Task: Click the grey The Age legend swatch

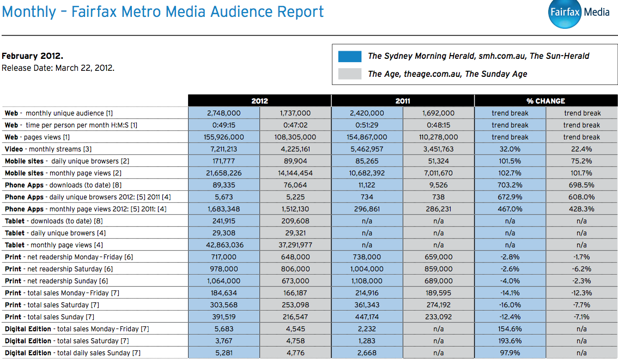Action: (x=349, y=74)
